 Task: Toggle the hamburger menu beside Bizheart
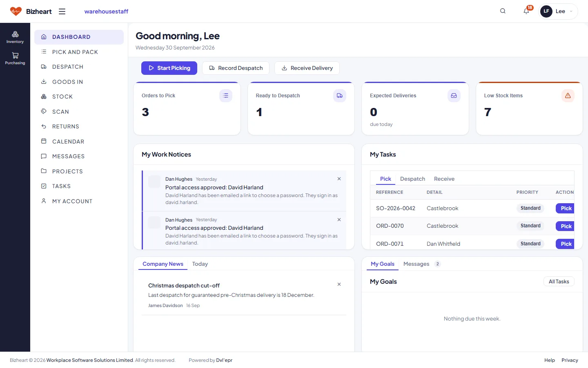[x=62, y=11]
